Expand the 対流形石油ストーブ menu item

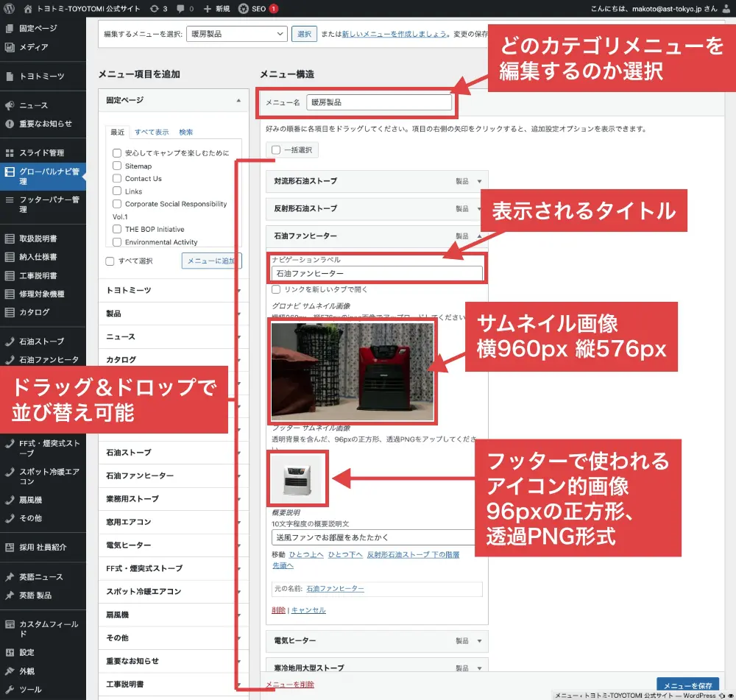479,181
